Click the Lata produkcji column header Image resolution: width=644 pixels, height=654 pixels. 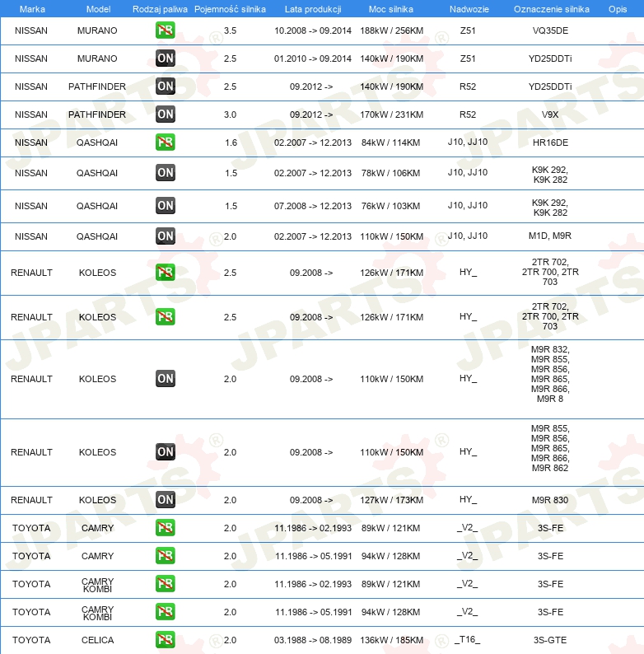pyautogui.click(x=313, y=9)
